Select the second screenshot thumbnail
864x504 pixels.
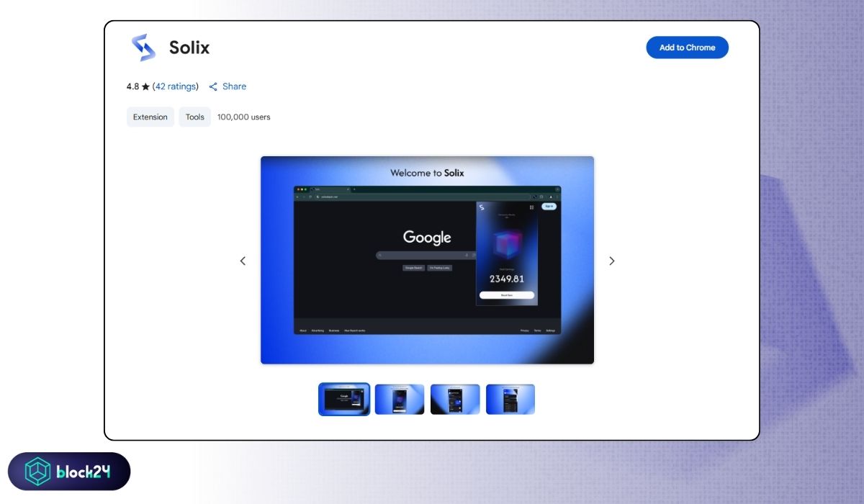pos(400,399)
